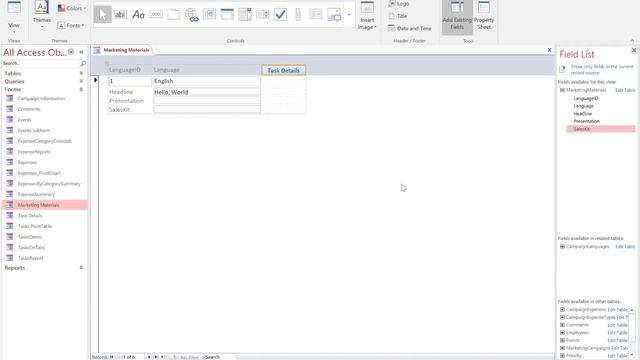Image resolution: width=640 pixels, height=360 pixels.
Task: Open the Property Sheet
Action: pyautogui.click(x=484, y=16)
